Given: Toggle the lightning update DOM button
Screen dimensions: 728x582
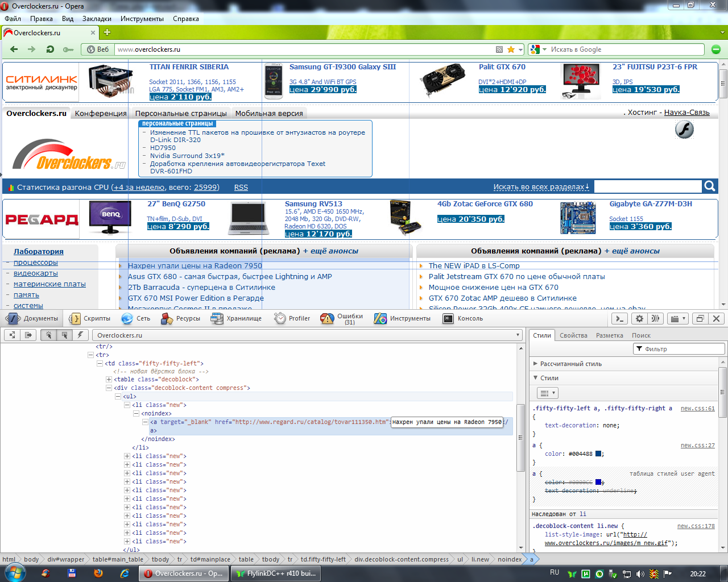Looking at the screenshot, I should [x=80, y=335].
